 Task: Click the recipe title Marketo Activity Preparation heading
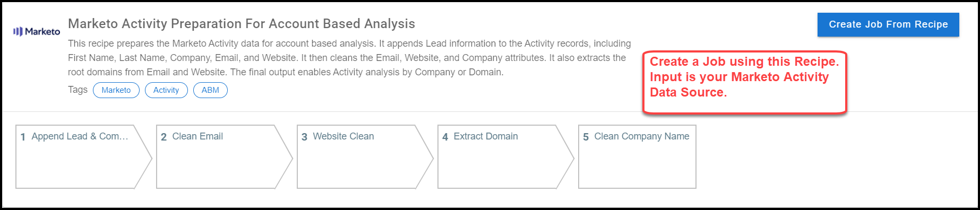click(x=242, y=24)
